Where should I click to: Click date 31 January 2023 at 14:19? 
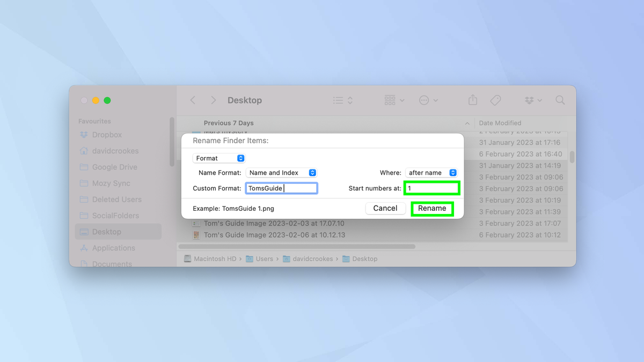pos(520,166)
